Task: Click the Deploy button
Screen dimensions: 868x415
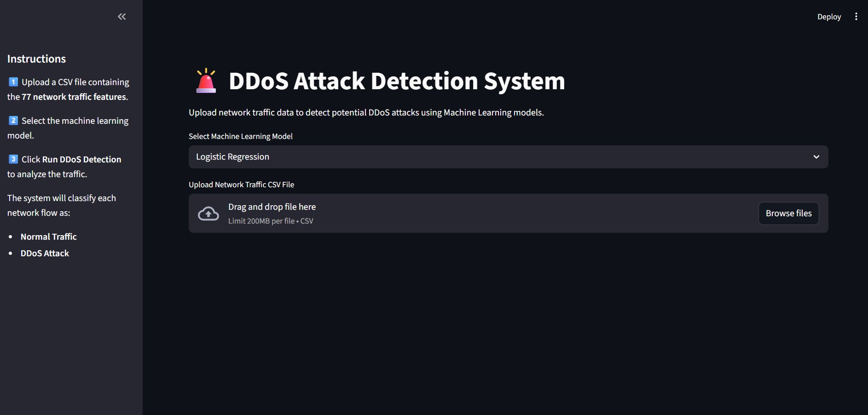Action: (x=829, y=17)
